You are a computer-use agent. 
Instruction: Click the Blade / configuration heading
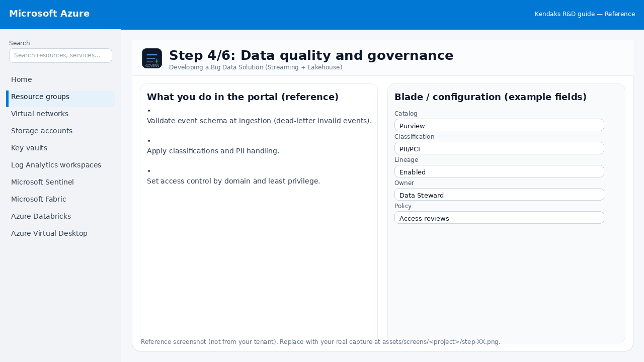(491, 97)
